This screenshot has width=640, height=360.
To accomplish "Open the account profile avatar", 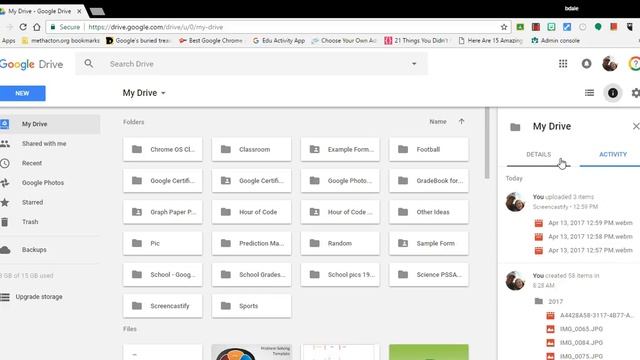I will point(610,64).
